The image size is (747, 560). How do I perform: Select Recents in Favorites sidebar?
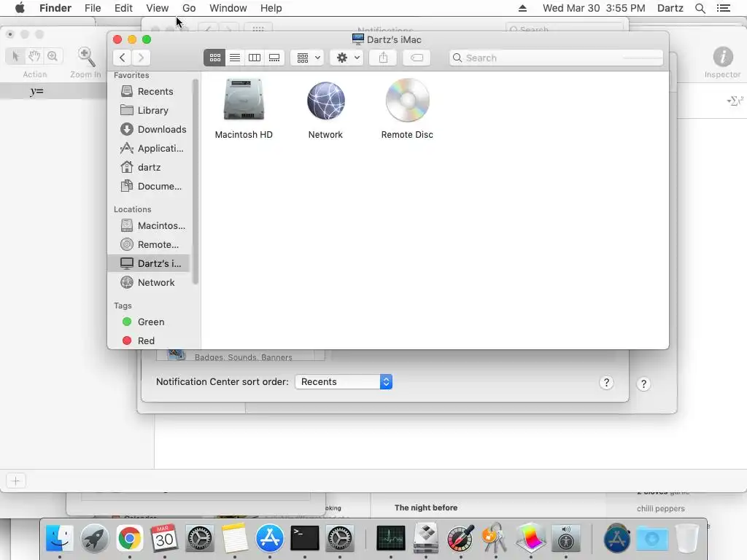(x=148, y=91)
